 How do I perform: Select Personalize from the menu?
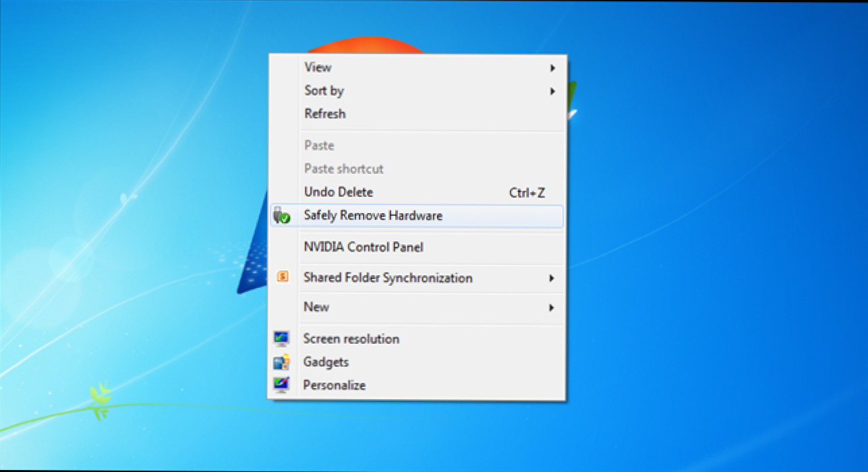click(x=416, y=385)
